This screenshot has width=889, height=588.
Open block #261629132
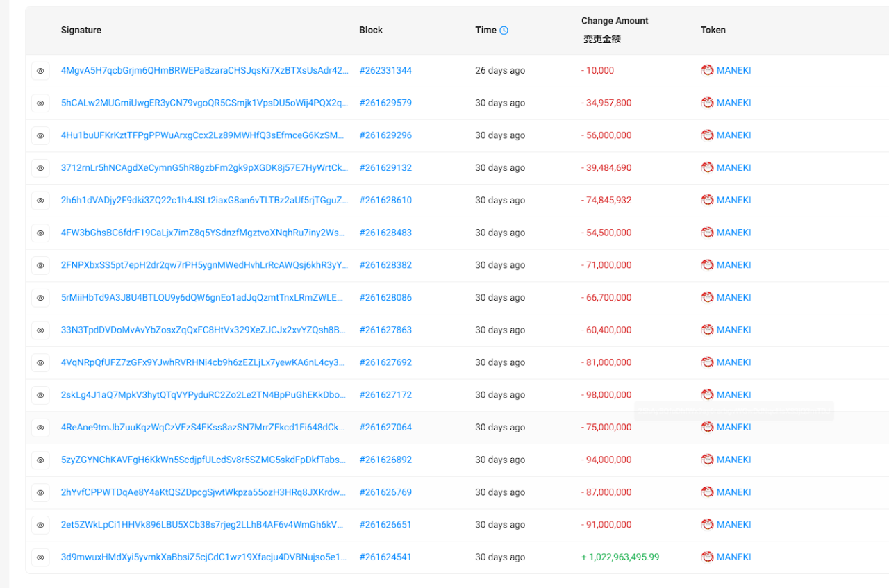click(385, 167)
